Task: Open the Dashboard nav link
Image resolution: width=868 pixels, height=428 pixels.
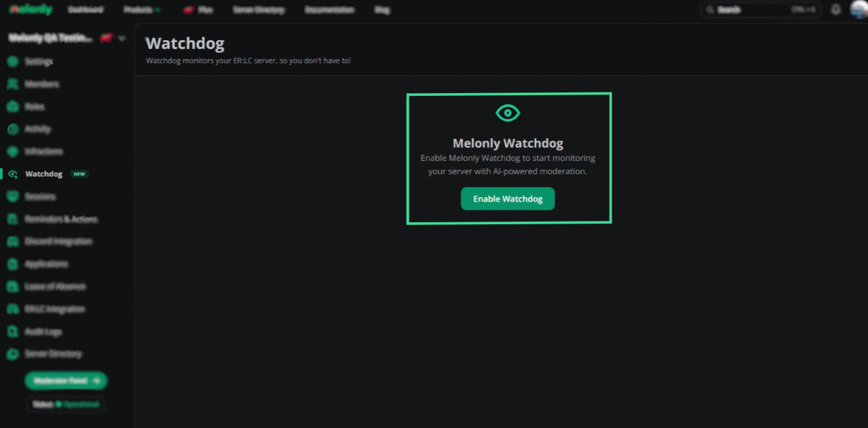Action: pos(86,10)
